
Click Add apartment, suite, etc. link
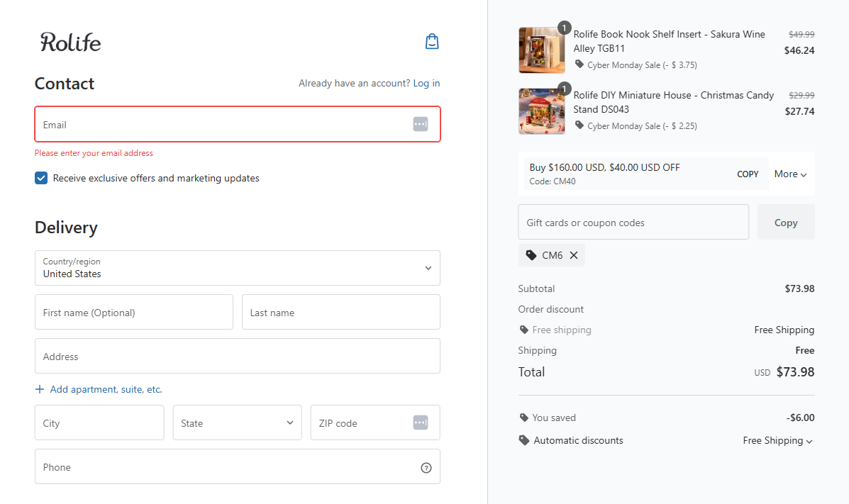[106, 389]
